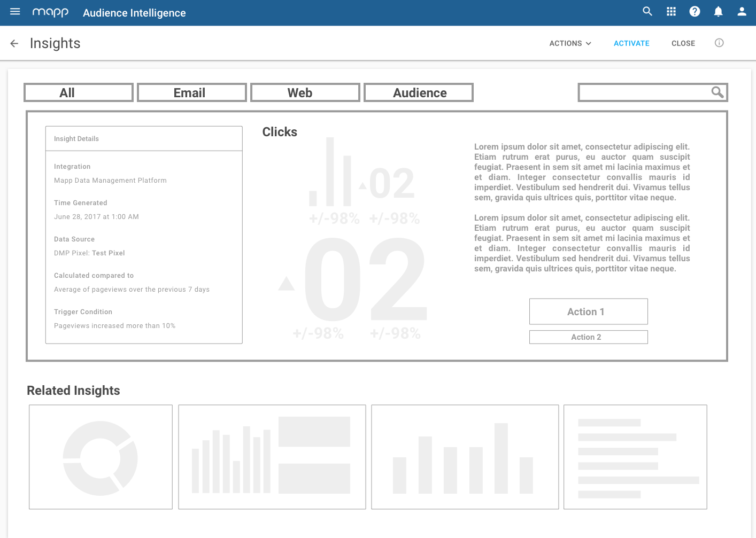This screenshot has height=538, width=756.
Task: Open search in the top header bar
Action: pyautogui.click(x=647, y=11)
